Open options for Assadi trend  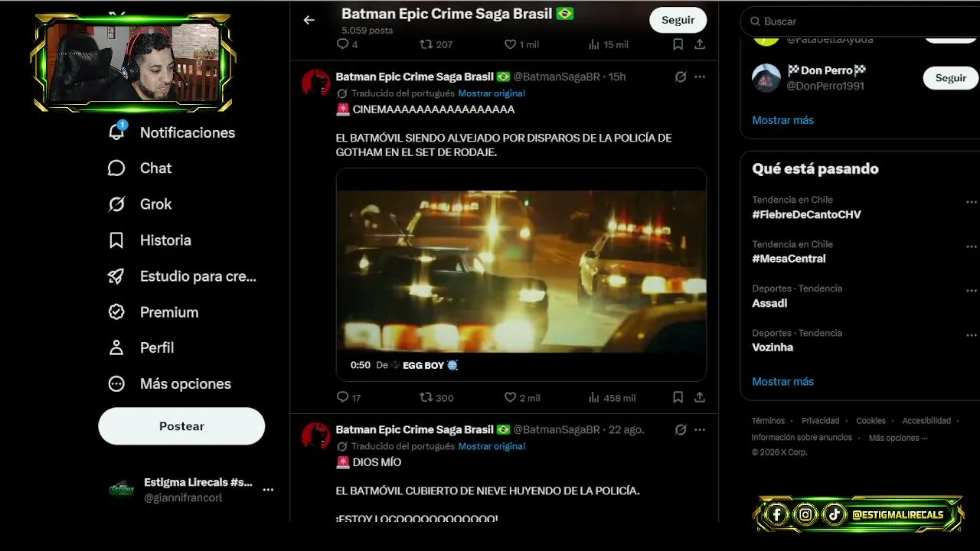click(972, 291)
